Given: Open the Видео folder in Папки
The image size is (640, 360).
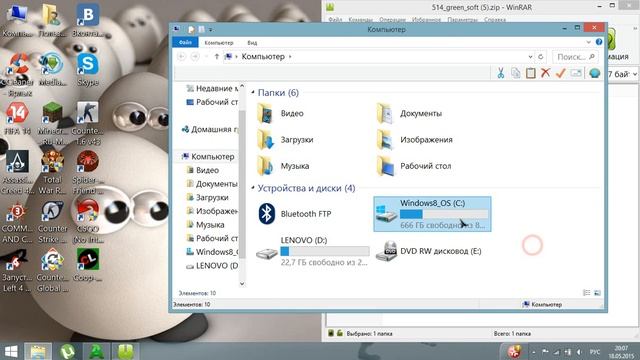Looking at the screenshot, I should pyautogui.click(x=281, y=113).
